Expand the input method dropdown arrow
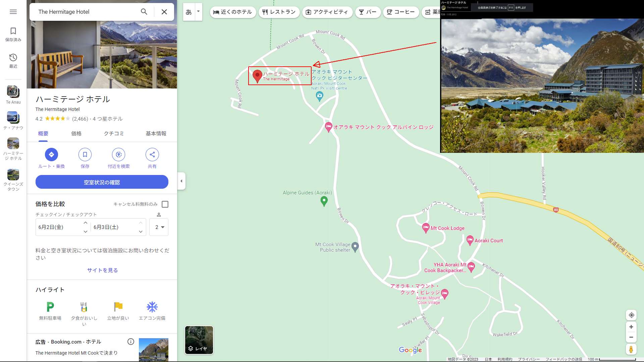Screen dimensions: 644x362 [199, 12]
